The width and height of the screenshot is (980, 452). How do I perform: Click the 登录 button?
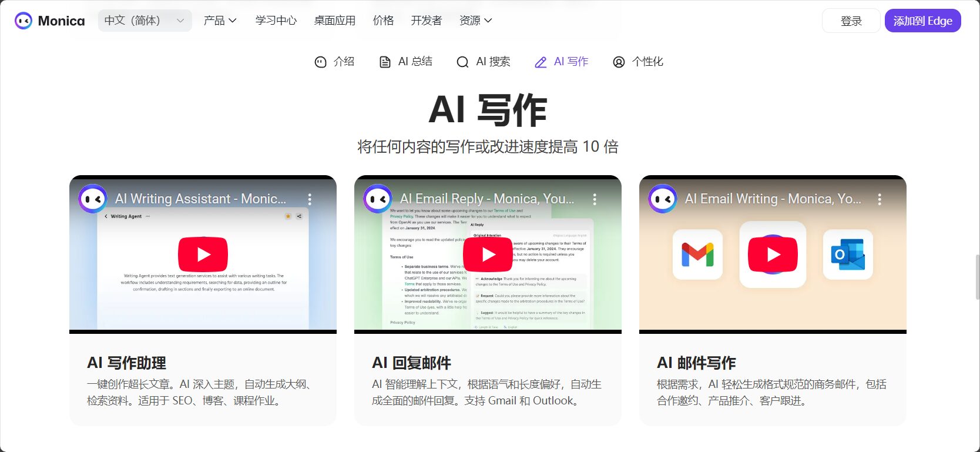click(x=851, y=21)
